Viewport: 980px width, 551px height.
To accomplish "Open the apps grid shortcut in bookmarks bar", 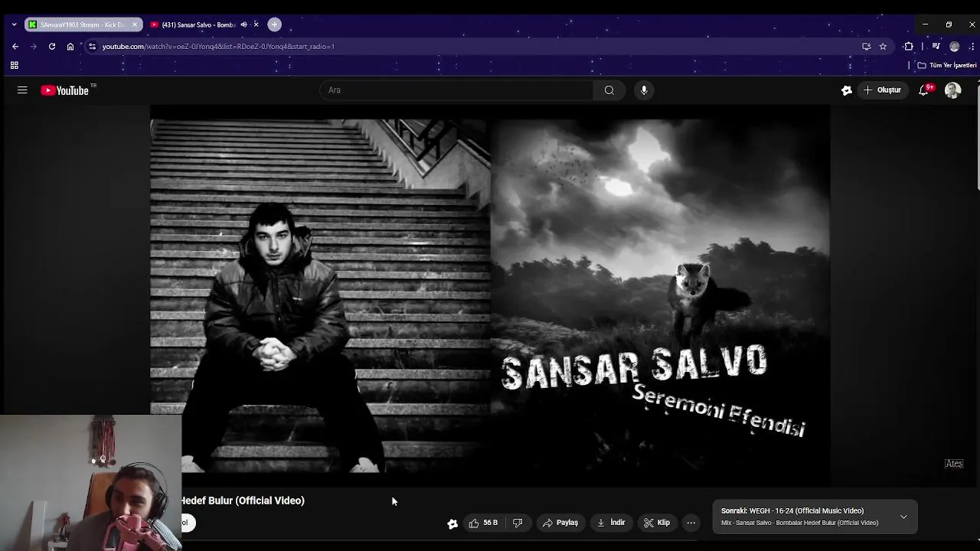I will click(x=15, y=66).
